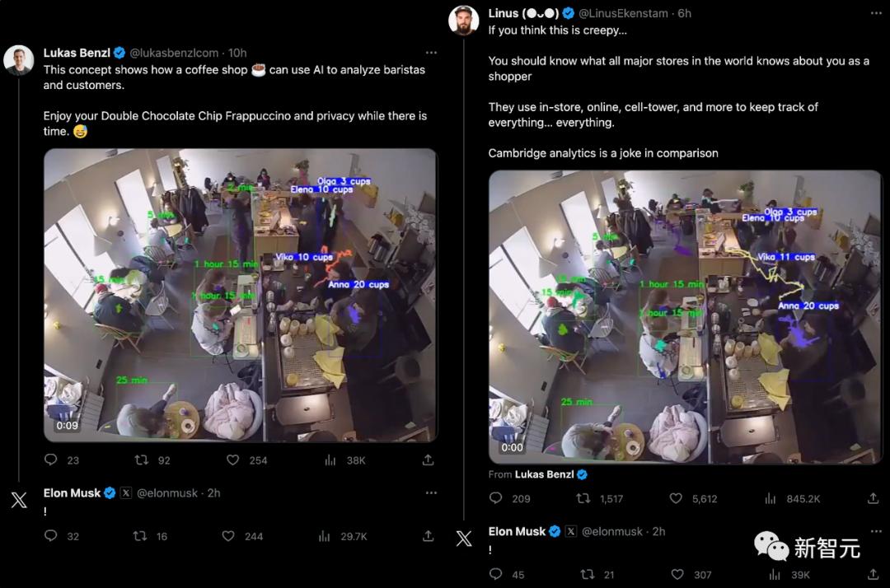
Task: Open more options on Linus's tweet
Action: 876,13
